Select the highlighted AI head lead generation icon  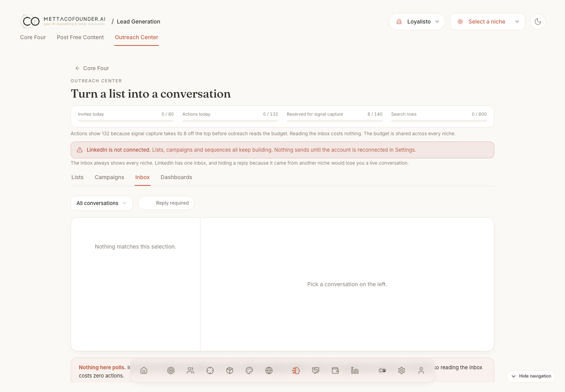tap(296, 370)
